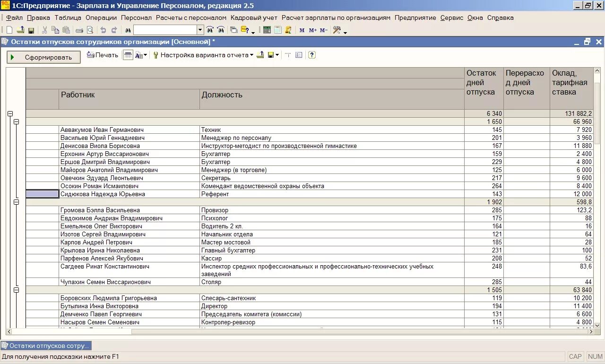Viewport: 605px width, 364px height.
Task: Redo action arrow icon
Action: (x=114, y=30)
